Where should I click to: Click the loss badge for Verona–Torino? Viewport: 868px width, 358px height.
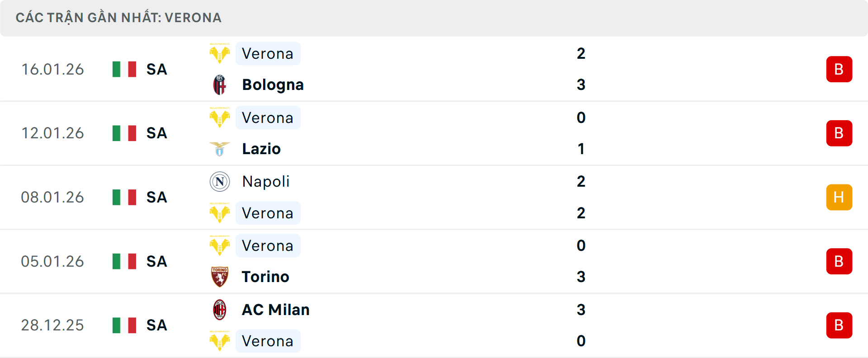tap(839, 261)
